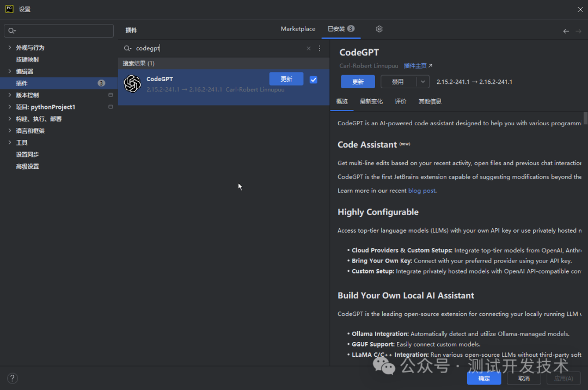Open the 最新变化 tab
Viewport: 588px width, 390px height.
coord(371,101)
